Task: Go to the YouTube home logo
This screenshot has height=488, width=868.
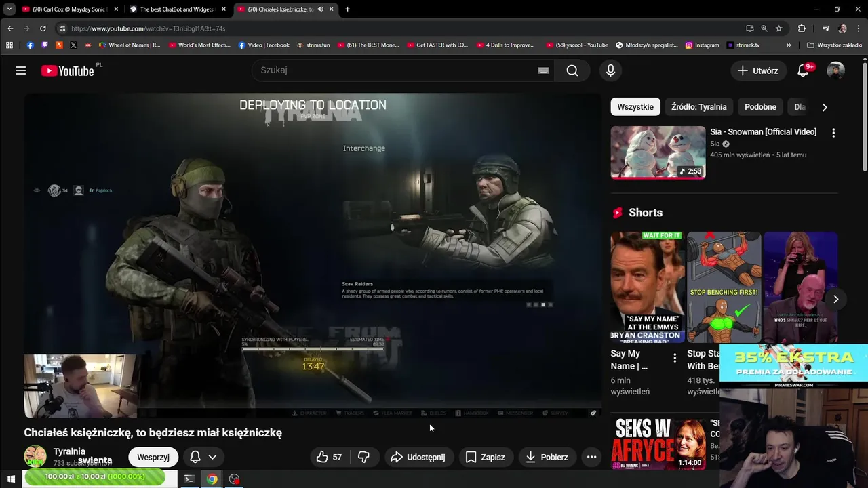Action: point(67,70)
